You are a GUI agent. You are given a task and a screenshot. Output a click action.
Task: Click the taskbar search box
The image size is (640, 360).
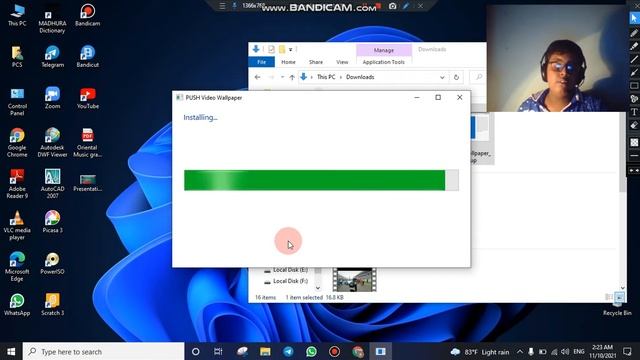pos(104,351)
